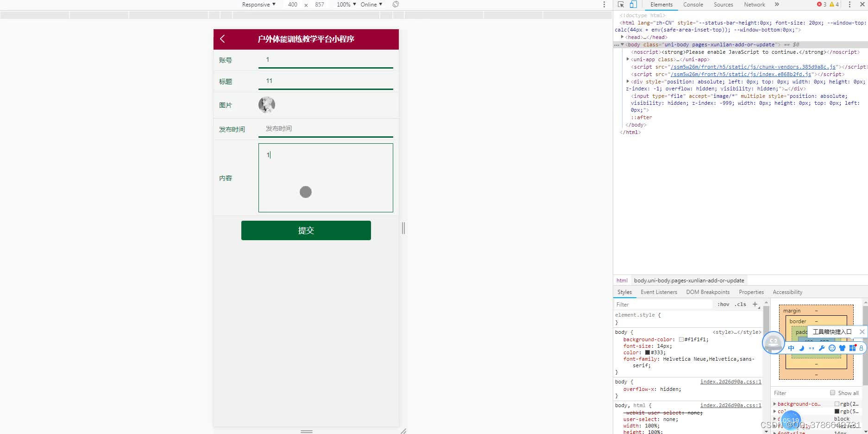The width and height of the screenshot is (868, 434).
Task: Click the lock icon in IME toolbar
Action: click(x=861, y=348)
